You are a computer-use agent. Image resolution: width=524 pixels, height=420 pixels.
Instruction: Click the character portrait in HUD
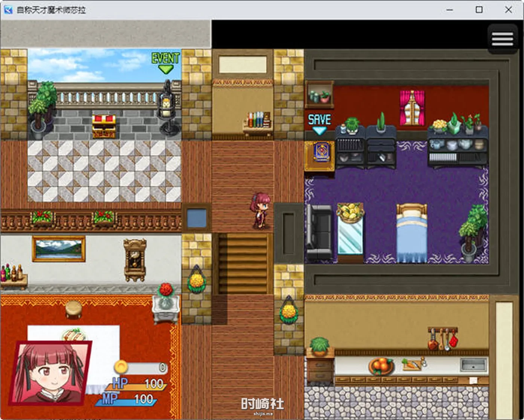51,373
